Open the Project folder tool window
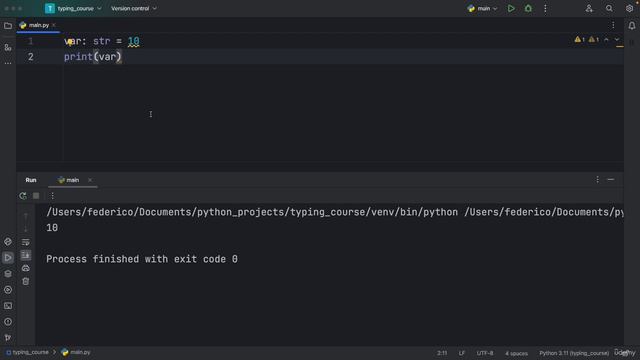The height and width of the screenshot is (360, 640). click(8, 26)
